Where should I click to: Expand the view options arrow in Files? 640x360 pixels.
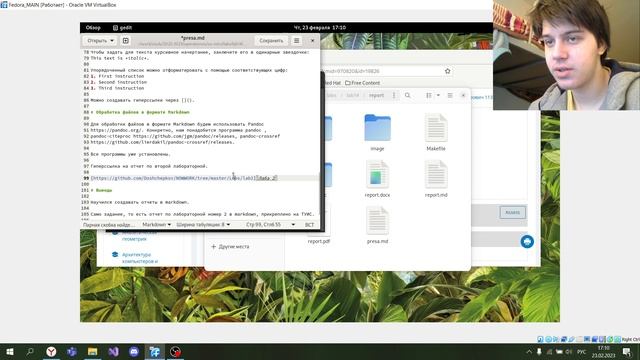pyautogui.click(x=438, y=96)
